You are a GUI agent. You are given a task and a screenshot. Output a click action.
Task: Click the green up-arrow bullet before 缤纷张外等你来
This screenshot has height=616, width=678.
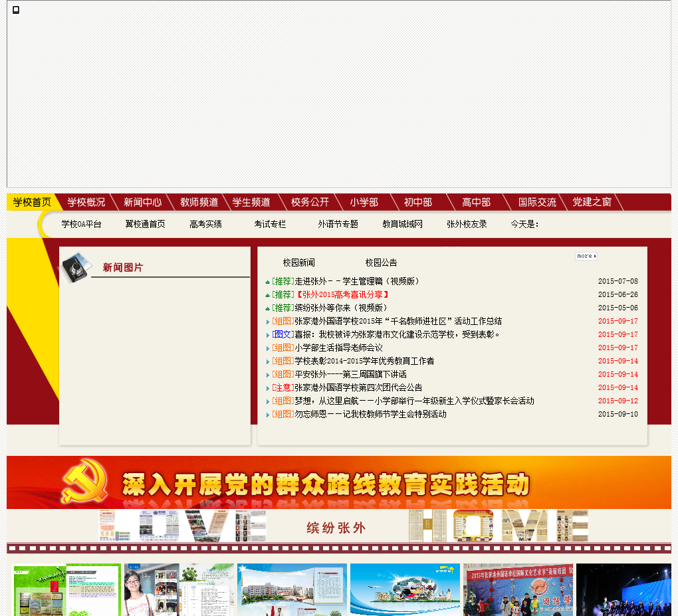point(268,308)
